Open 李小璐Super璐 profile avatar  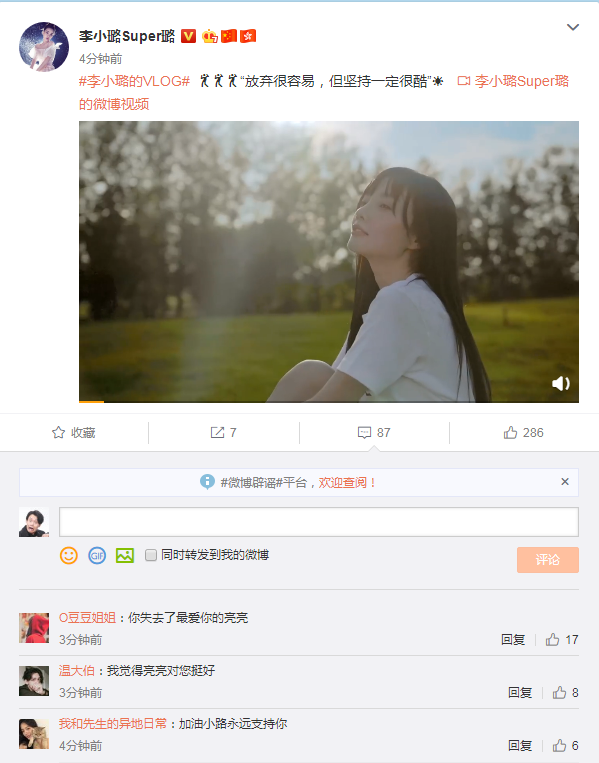(x=44, y=47)
